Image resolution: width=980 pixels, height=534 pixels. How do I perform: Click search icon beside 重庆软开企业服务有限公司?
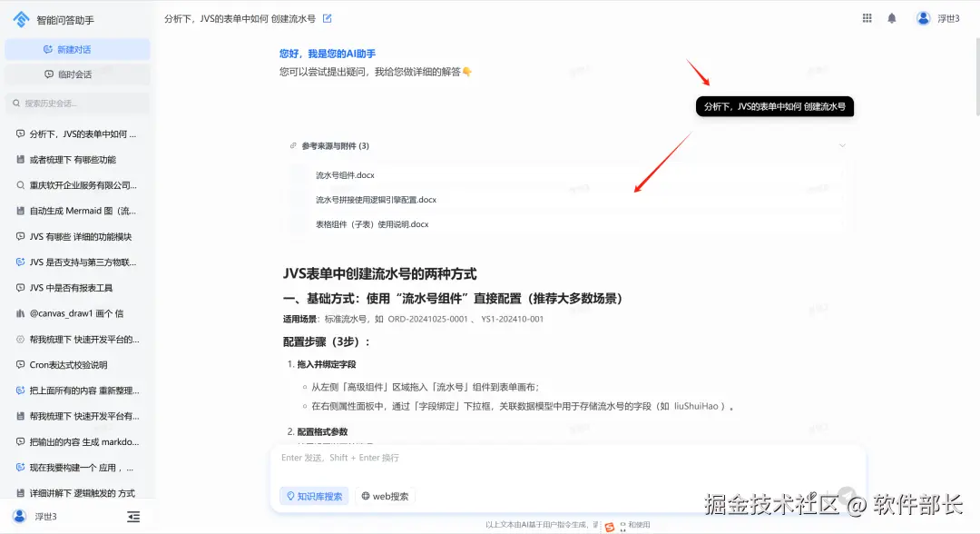[x=20, y=185]
